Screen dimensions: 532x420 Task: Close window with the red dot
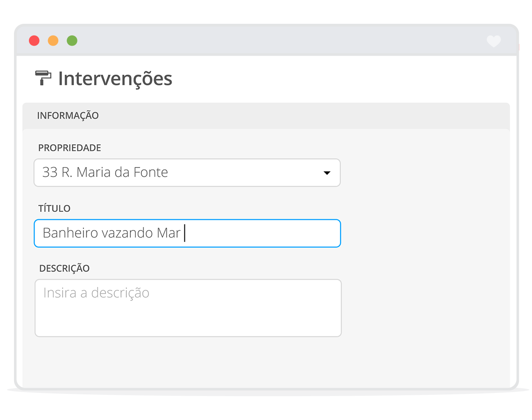click(34, 41)
